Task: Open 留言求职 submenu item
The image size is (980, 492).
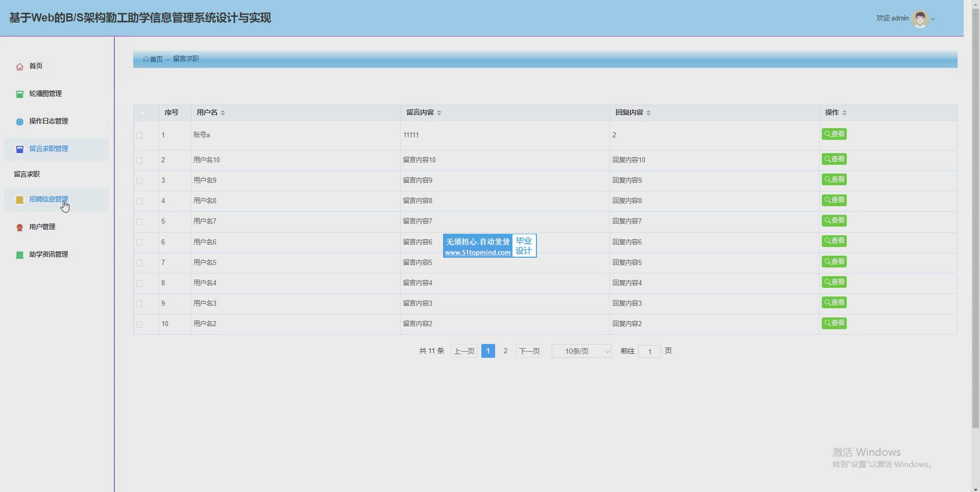Action: point(27,175)
